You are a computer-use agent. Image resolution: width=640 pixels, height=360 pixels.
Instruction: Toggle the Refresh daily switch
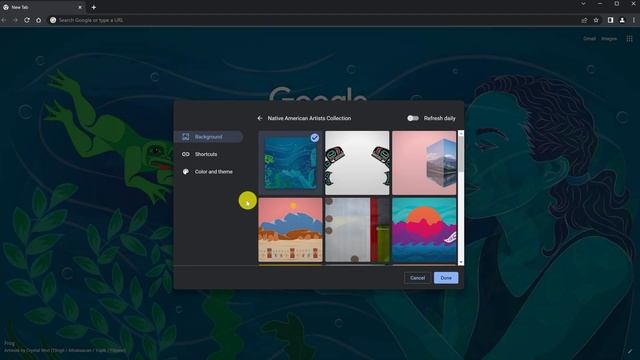click(x=413, y=118)
